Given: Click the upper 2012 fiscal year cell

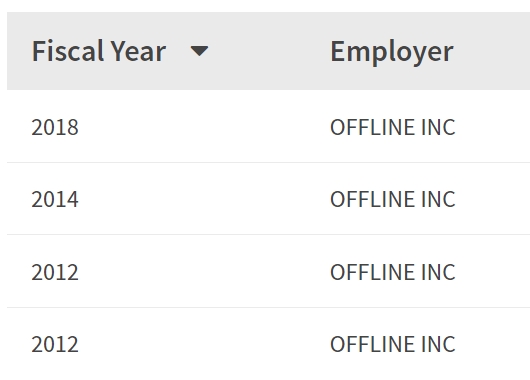Looking at the screenshot, I should pyautogui.click(x=55, y=272).
